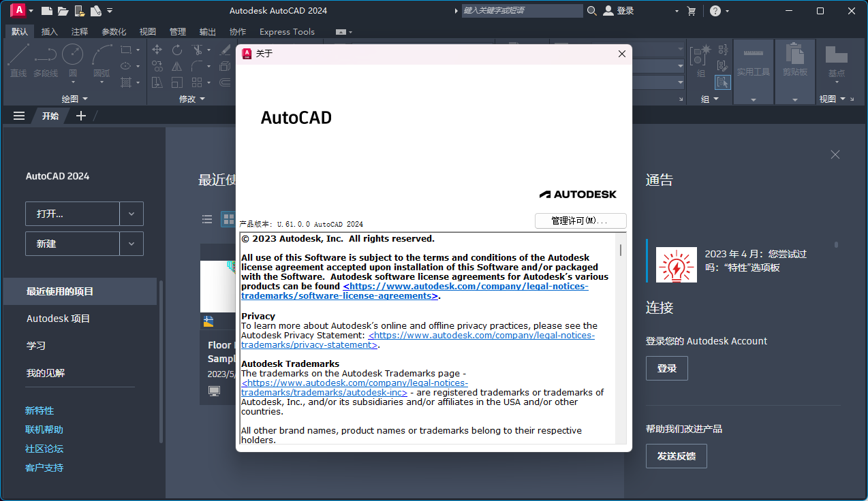
Task: Select the Mirror tool in Modify panel
Action: [177, 66]
